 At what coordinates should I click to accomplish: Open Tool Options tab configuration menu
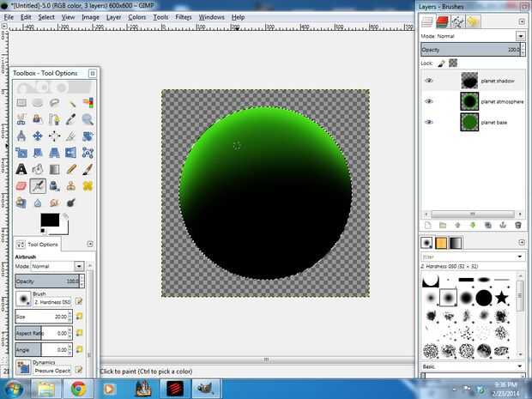click(90, 244)
